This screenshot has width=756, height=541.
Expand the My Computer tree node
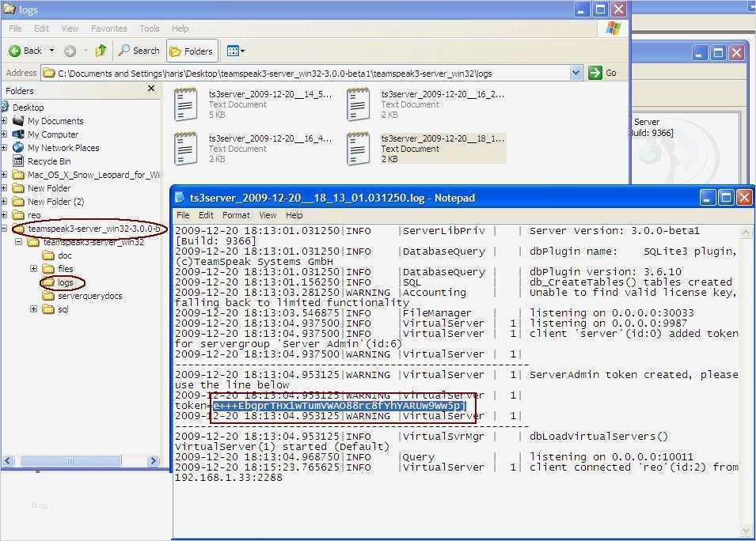point(3,134)
